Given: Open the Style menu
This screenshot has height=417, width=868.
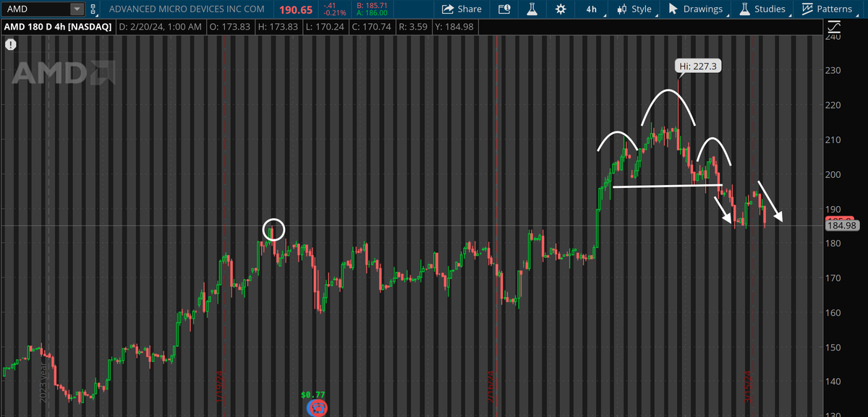Looking at the screenshot, I should pyautogui.click(x=634, y=9).
